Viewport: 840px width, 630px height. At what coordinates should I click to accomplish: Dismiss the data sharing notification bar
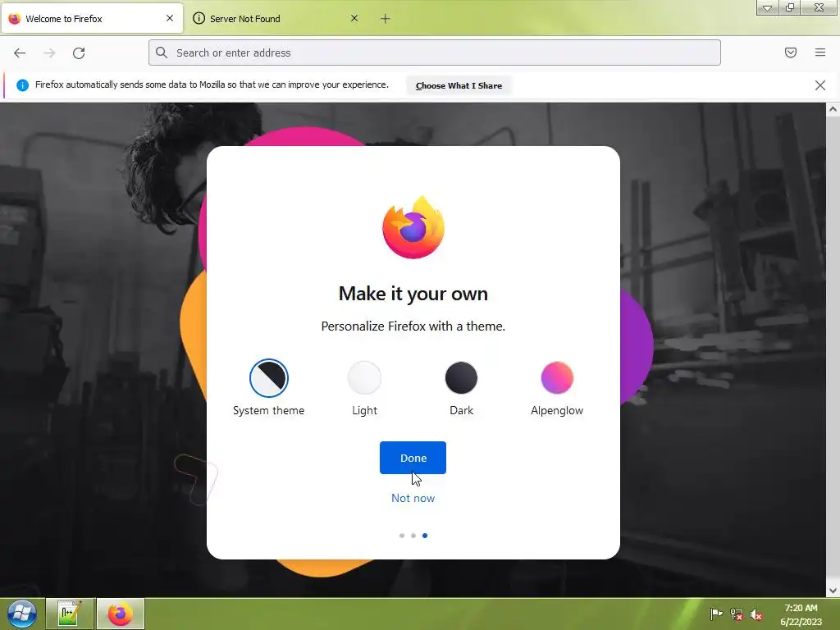[x=819, y=85]
